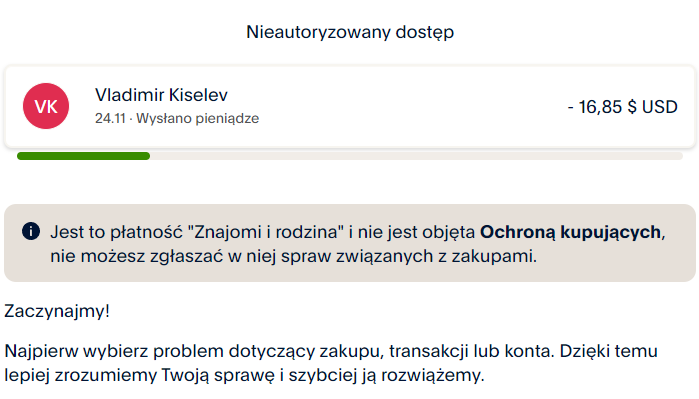This screenshot has width=699, height=399.
Task: Select the transaction card for Vladimir Kiselev
Action: [350, 107]
